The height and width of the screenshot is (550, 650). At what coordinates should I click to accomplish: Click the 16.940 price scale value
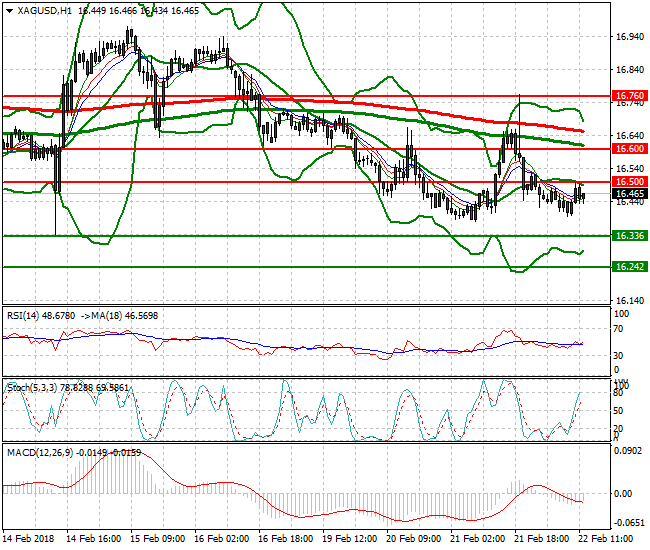[630, 37]
